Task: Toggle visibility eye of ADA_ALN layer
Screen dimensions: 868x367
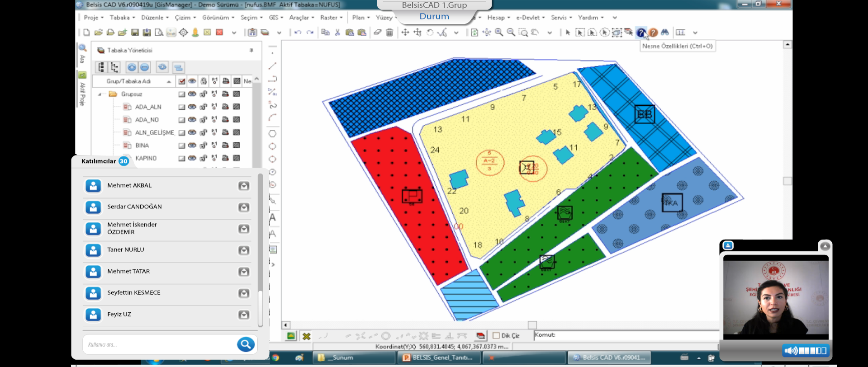Action: click(192, 107)
